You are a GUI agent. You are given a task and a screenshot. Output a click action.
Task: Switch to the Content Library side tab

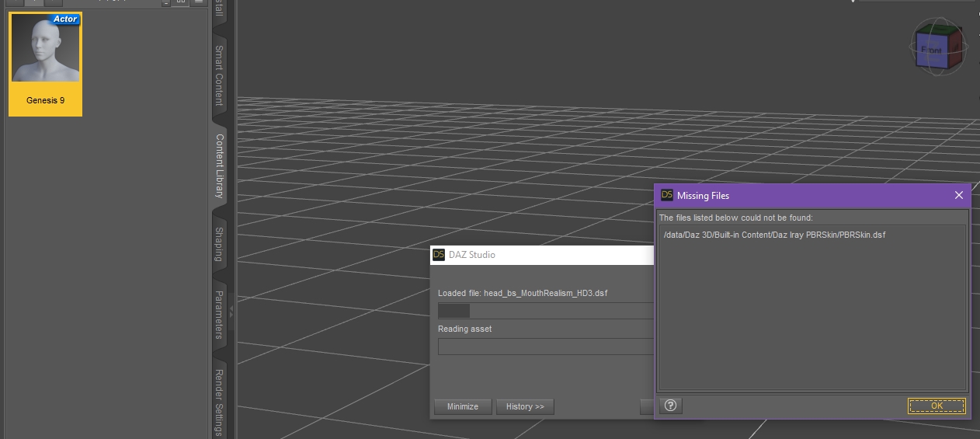(220, 166)
